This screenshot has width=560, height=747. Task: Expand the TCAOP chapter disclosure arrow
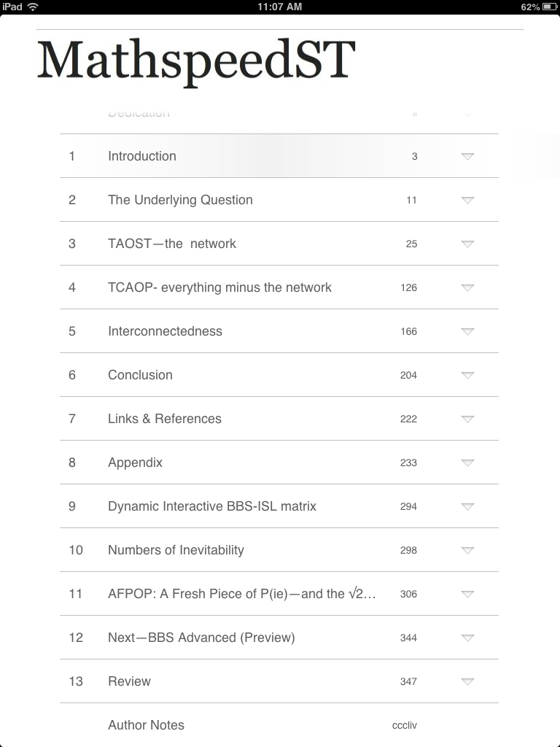coord(468,287)
